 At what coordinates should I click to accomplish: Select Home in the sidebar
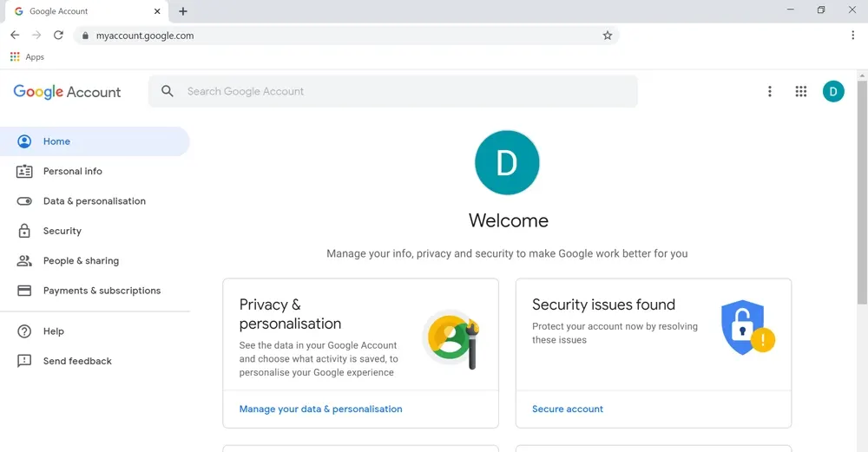tap(95, 141)
